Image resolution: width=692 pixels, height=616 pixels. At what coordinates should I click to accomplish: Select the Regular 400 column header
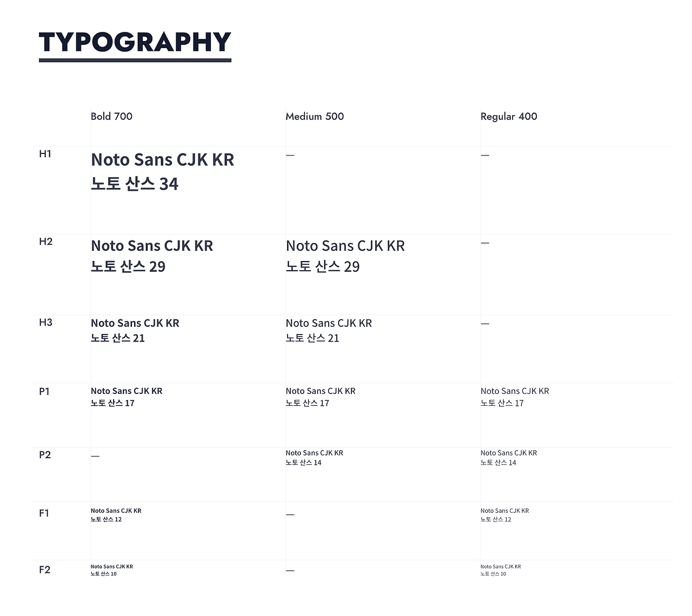[x=509, y=116]
